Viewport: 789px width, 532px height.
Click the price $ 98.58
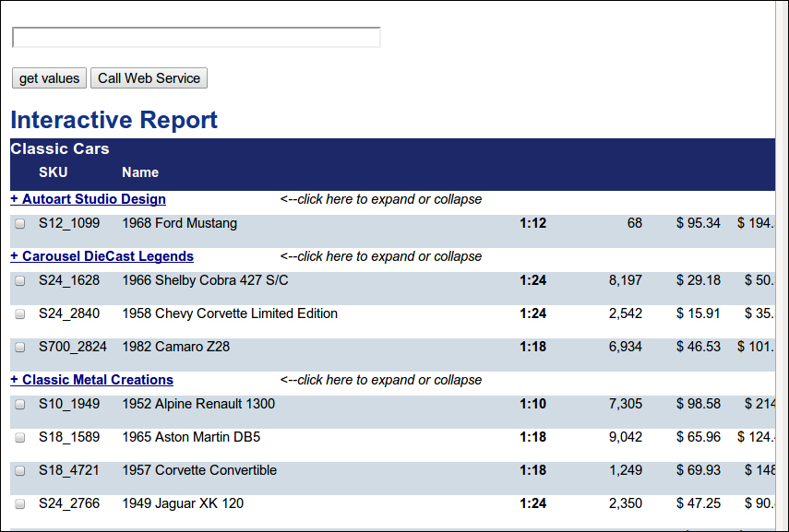click(x=699, y=404)
